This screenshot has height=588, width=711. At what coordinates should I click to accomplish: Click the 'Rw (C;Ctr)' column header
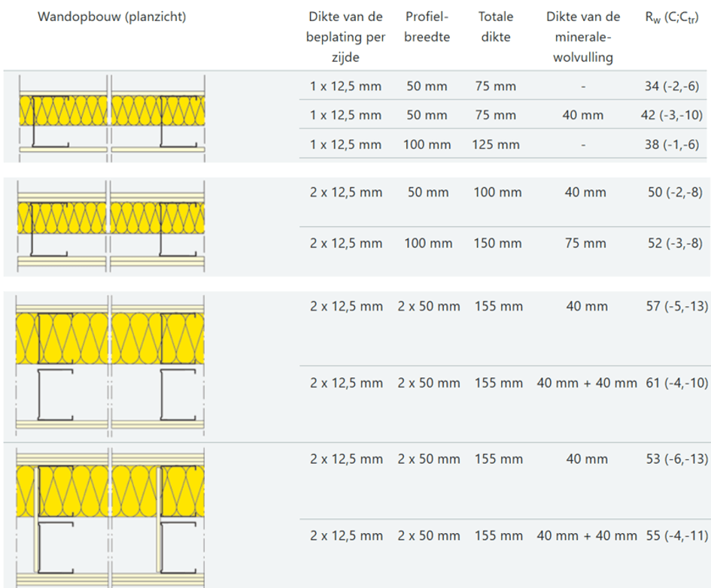672,17
